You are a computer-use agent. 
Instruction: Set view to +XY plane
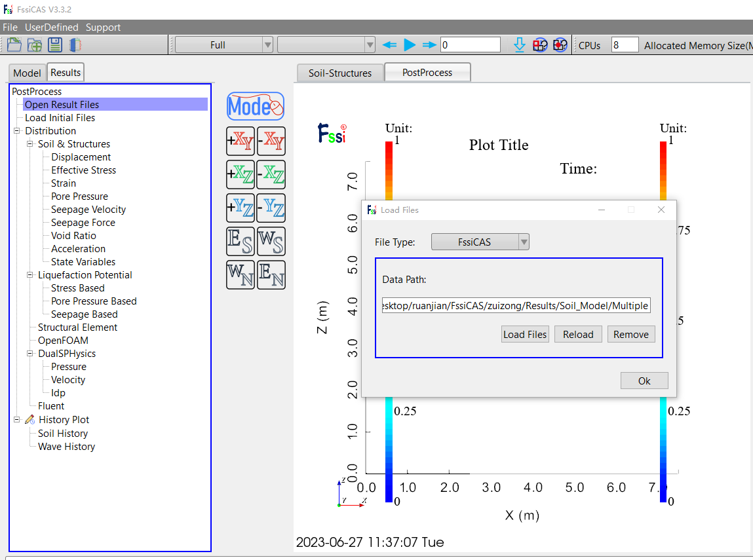click(x=240, y=141)
